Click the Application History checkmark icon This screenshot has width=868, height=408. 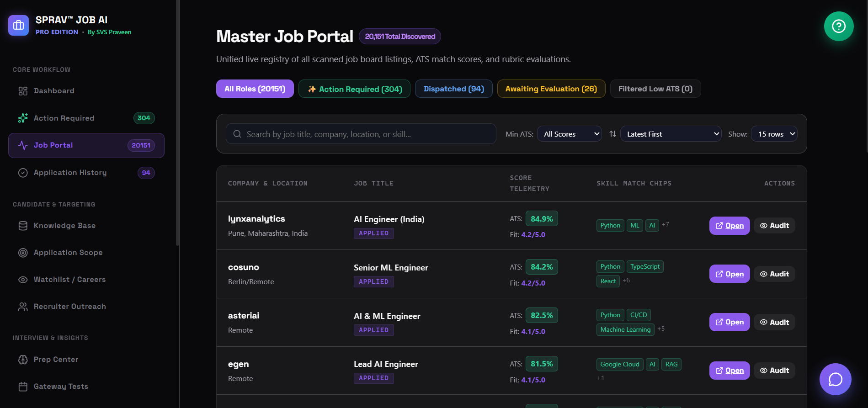click(23, 173)
